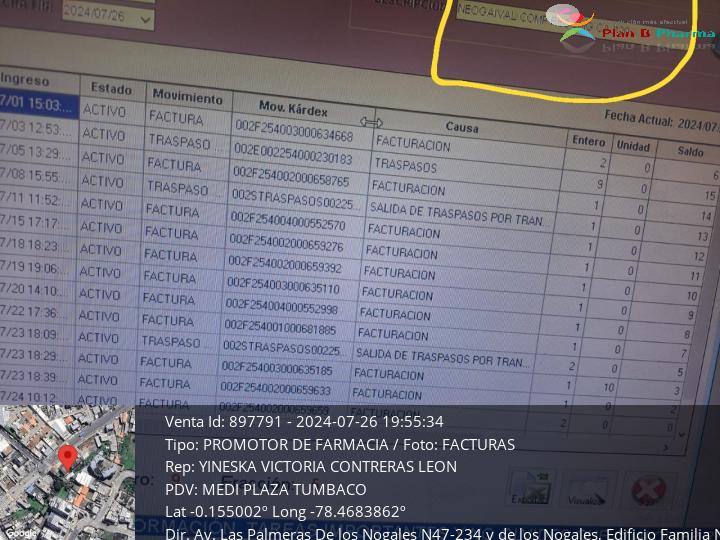720x540 pixels.
Task: Click the 7/20 14:10 ingreso cell
Action: 34,289
